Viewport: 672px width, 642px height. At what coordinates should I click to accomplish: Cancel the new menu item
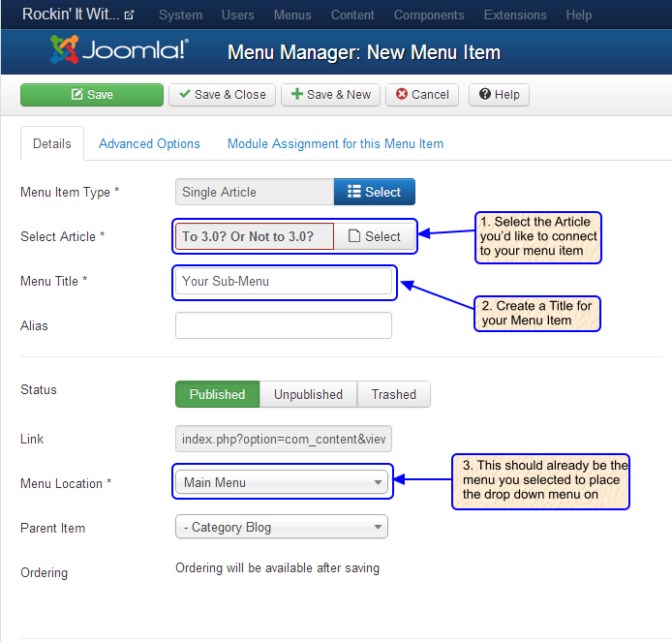(422, 95)
